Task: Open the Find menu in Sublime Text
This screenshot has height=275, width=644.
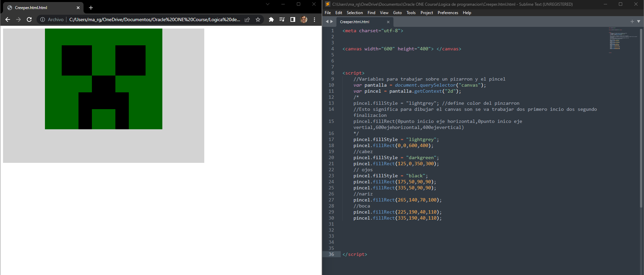Action: [371, 13]
